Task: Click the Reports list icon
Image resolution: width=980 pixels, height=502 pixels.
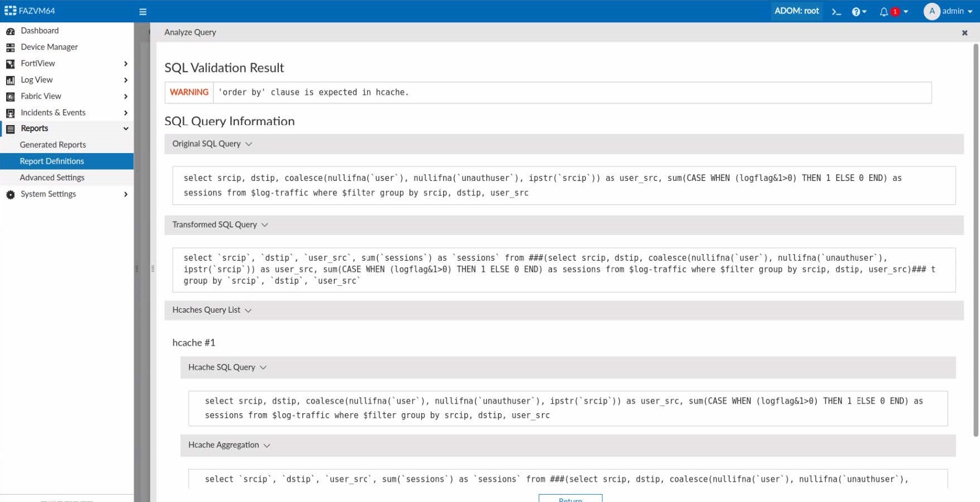Action: click(x=10, y=129)
